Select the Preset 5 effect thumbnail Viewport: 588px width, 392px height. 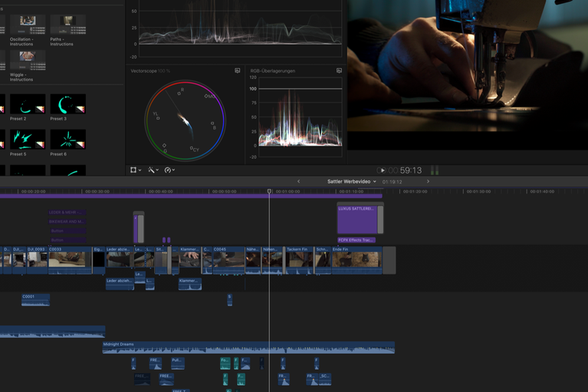coord(28,139)
